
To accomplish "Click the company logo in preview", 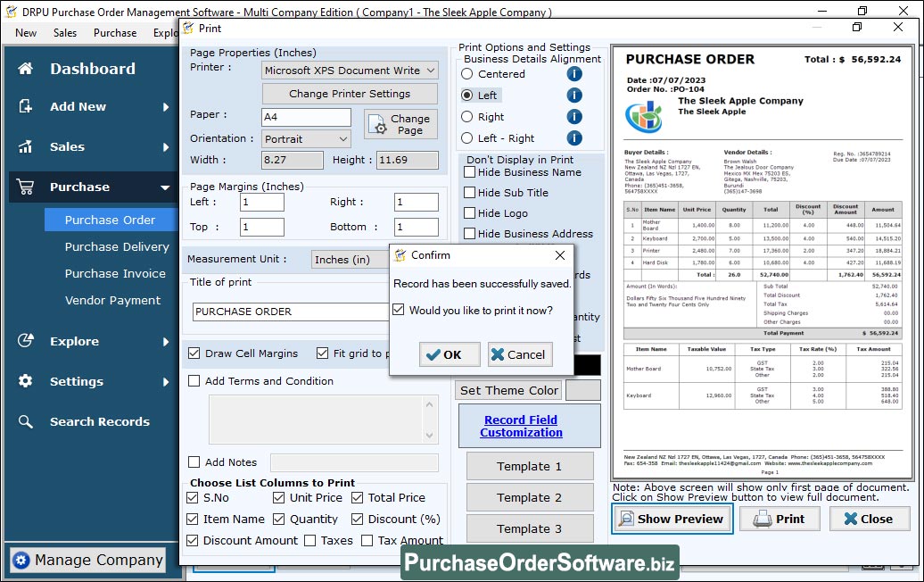I will click(644, 117).
